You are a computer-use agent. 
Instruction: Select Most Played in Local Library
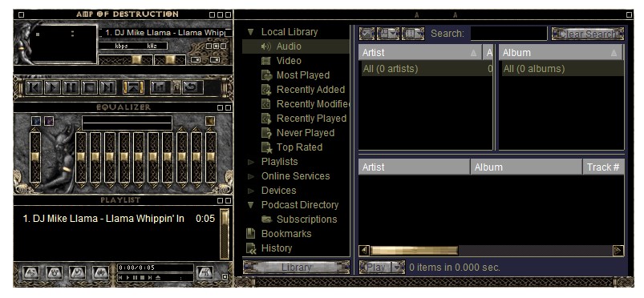[302, 75]
